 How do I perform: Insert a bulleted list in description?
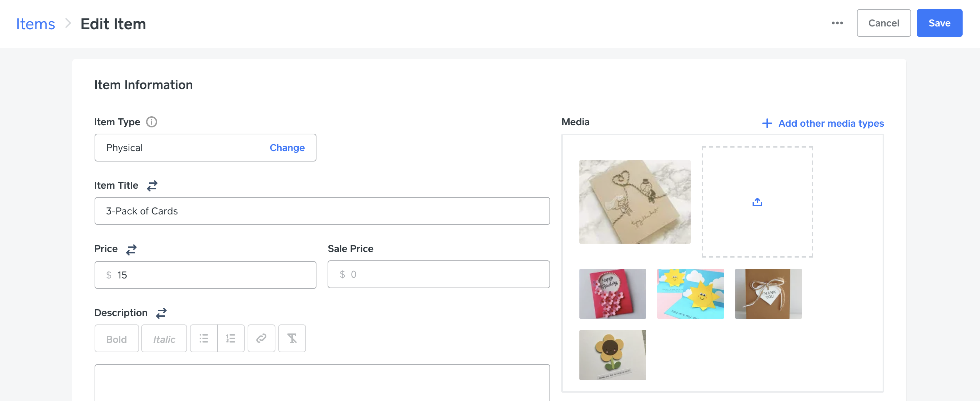(x=204, y=338)
